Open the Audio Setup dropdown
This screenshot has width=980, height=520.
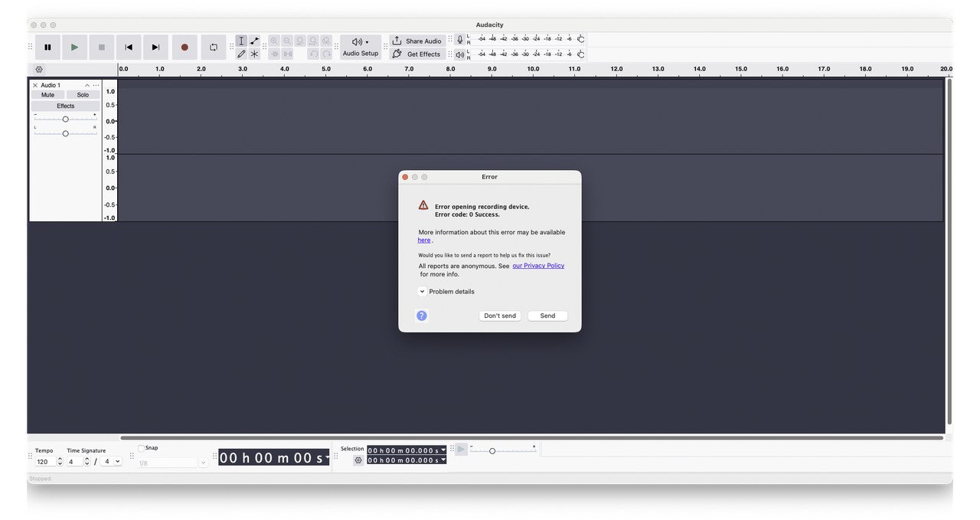coord(361,47)
